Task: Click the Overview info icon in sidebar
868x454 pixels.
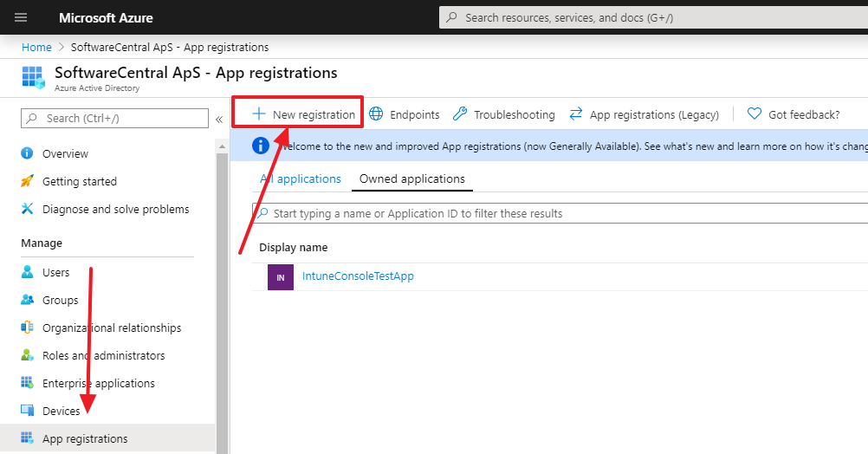Action: point(27,153)
